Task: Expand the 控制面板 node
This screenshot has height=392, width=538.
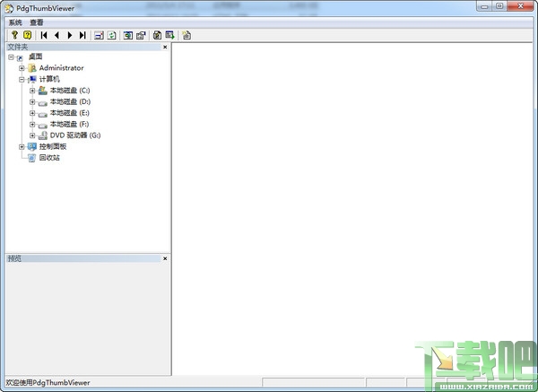Action: tap(22, 146)
